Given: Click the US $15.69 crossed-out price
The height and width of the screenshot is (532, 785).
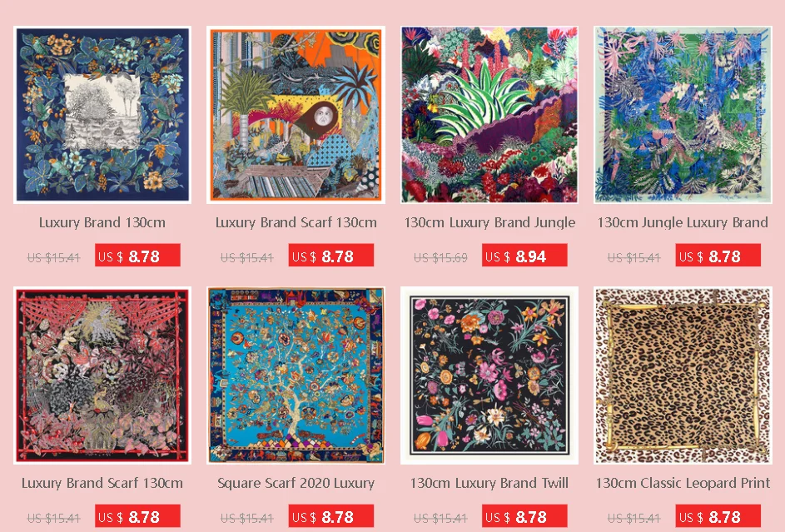Looking at the screenshot, I should (440, 258).
